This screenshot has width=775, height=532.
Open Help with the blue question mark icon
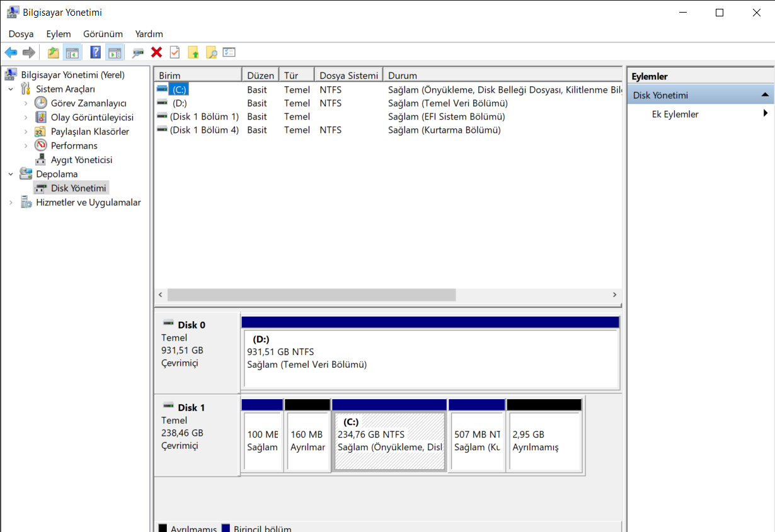pos(95,52)
